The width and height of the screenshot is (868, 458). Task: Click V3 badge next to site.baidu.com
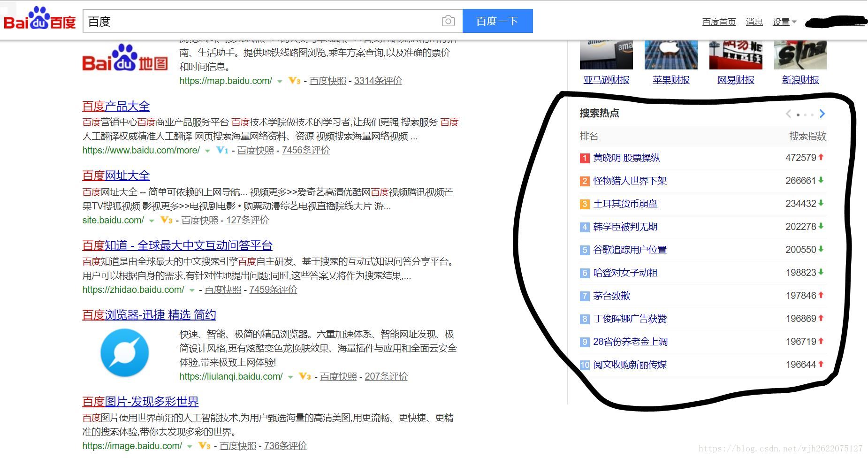coord(166,220)
